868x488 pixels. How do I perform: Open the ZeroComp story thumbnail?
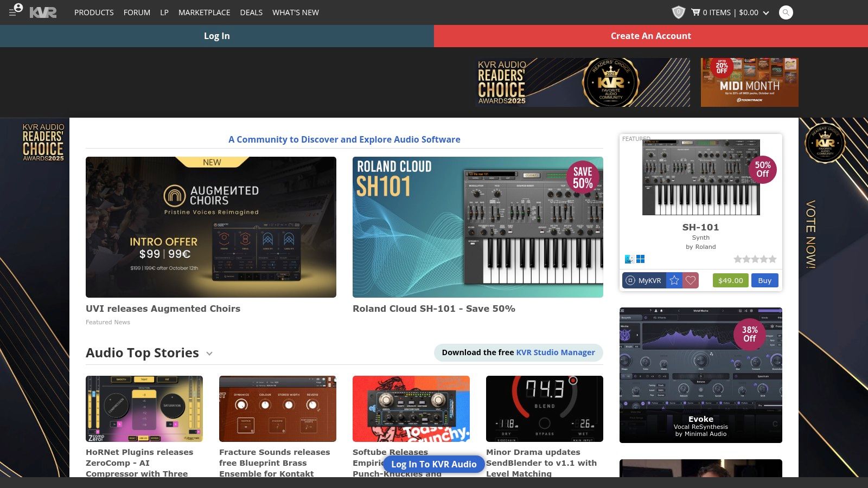pos(144,409)
